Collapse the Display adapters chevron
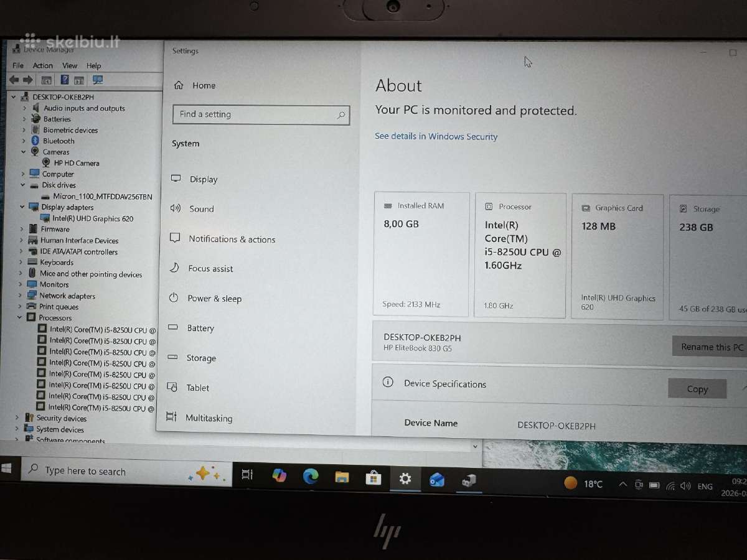The height and width of the screenshot is (560, 747). [22, 207]
